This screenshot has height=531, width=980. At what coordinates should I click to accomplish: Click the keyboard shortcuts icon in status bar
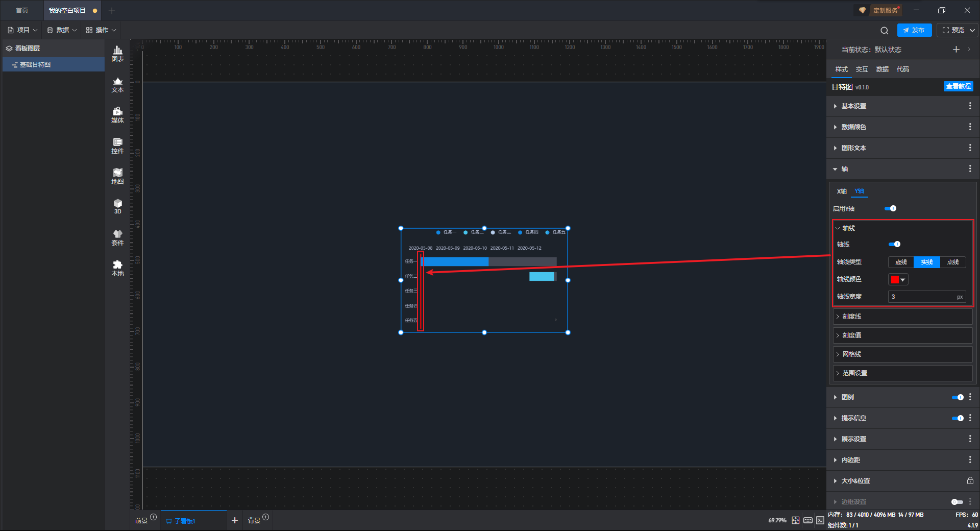click(x=807, y=520)
